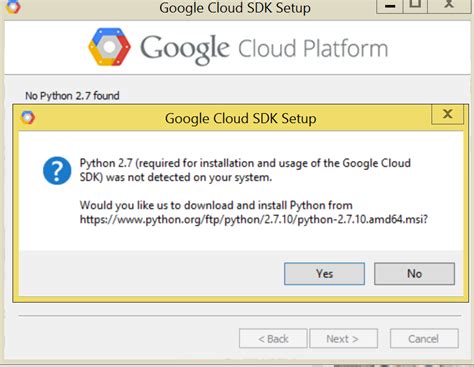Screen dimensions: 474x367
Task: Click the 'No Python 2.7 found' status text
Action: click(72, 96)
